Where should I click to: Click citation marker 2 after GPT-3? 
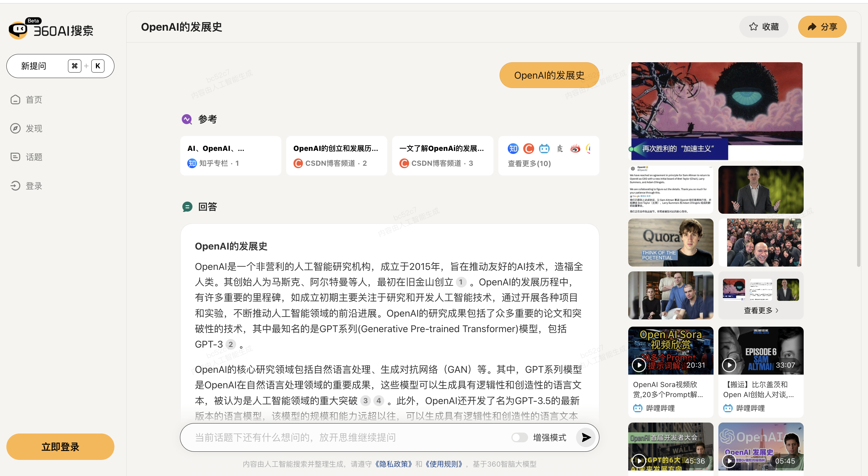[x=230, y=344]
